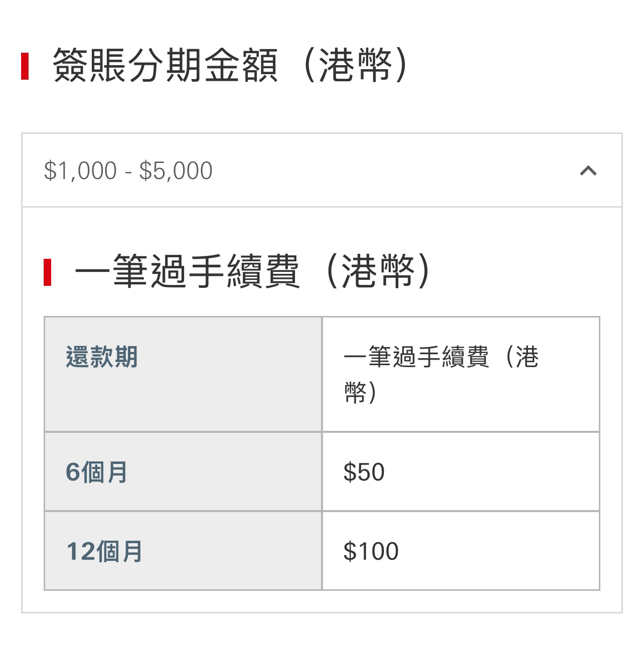Click the $50 handling fee cell

click(461, 472)
